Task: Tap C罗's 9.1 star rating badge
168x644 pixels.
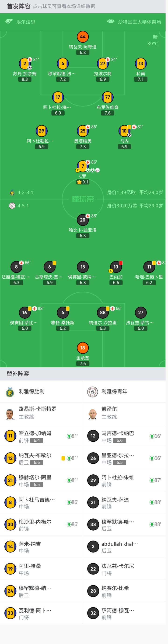Action: [x=83, y=182]
